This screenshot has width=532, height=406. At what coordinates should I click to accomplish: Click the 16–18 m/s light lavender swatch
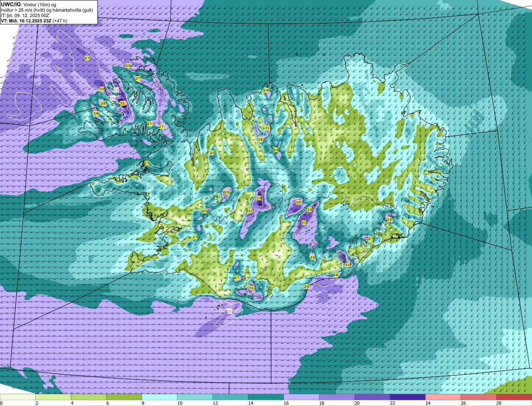(x=301, y=397)
